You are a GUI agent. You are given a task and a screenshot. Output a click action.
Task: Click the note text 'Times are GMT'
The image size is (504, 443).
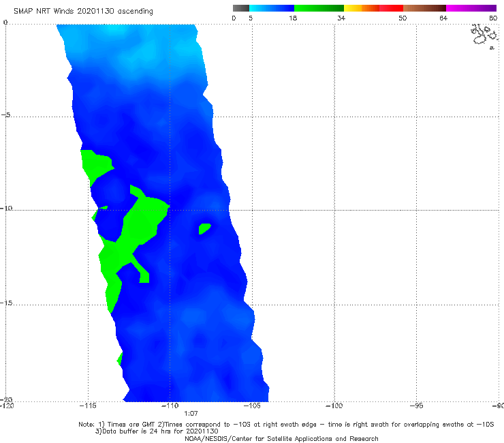tap(131, 425)
